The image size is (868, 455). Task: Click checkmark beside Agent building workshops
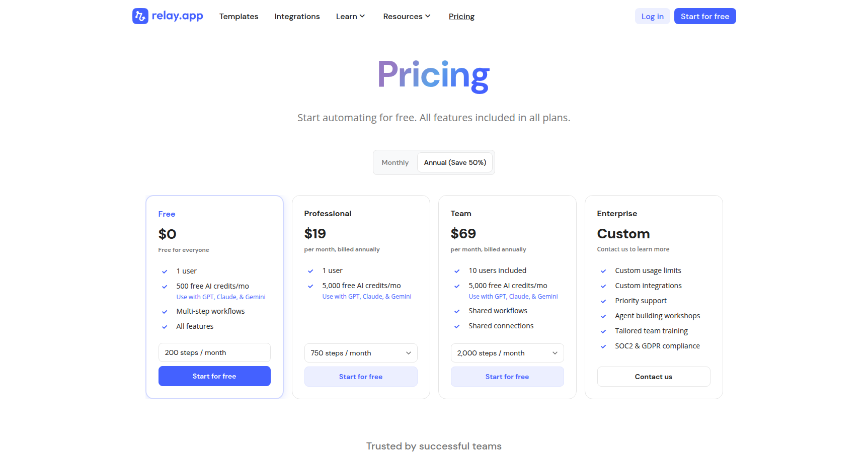(x=603, y=316)
